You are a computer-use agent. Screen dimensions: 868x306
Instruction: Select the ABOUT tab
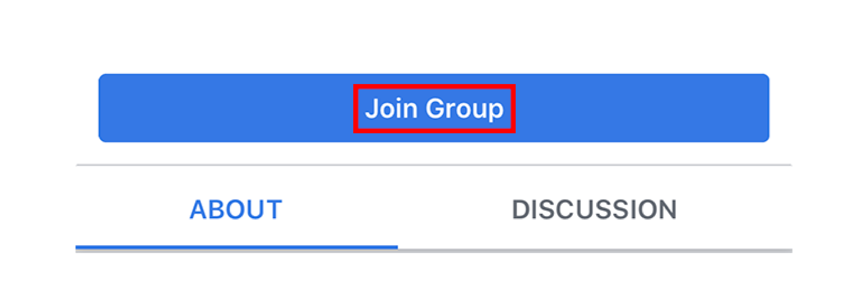[236, 209]
